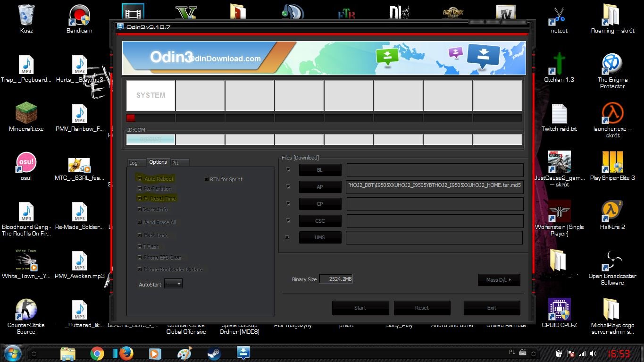Click the 0:[COM7] port box
644x362 pixels.
pos(151,140)
